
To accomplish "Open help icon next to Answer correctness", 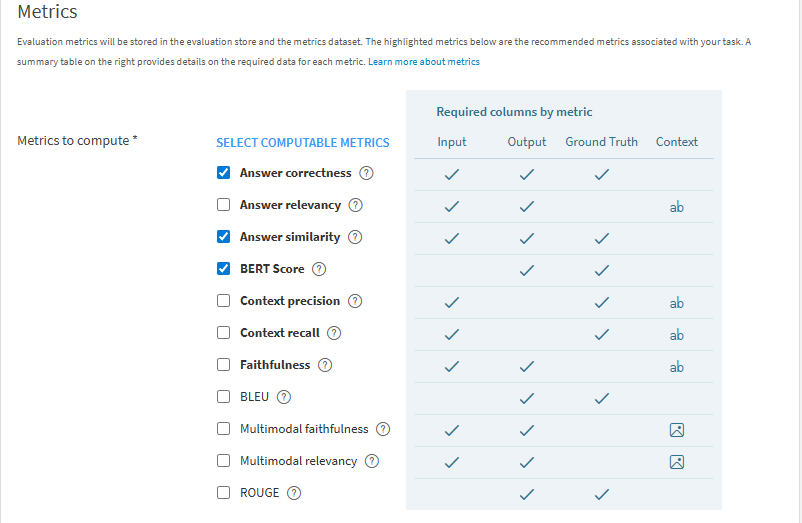I will click(366, 173).
